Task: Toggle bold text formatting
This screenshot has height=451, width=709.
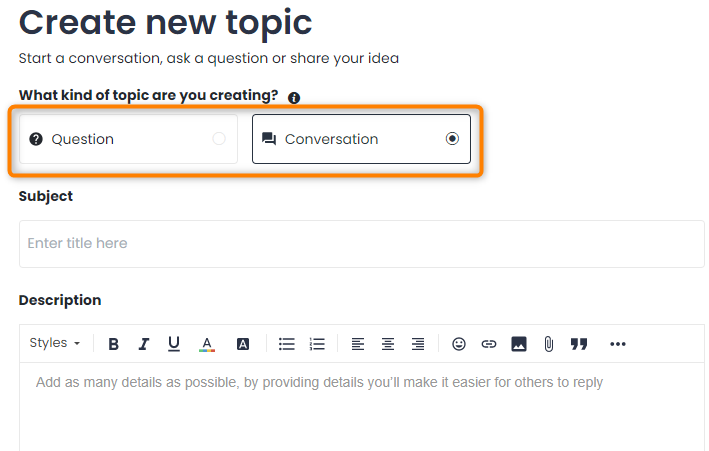Action: (113, 344)
